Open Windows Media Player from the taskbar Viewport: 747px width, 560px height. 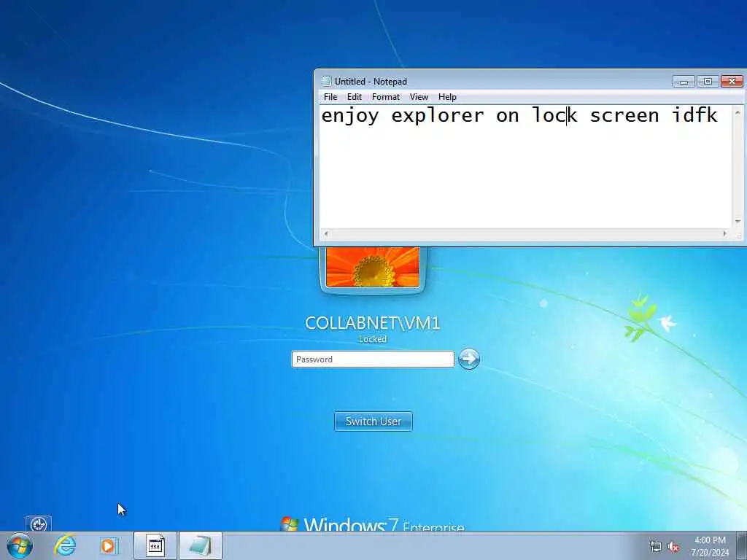coord(109,545)
